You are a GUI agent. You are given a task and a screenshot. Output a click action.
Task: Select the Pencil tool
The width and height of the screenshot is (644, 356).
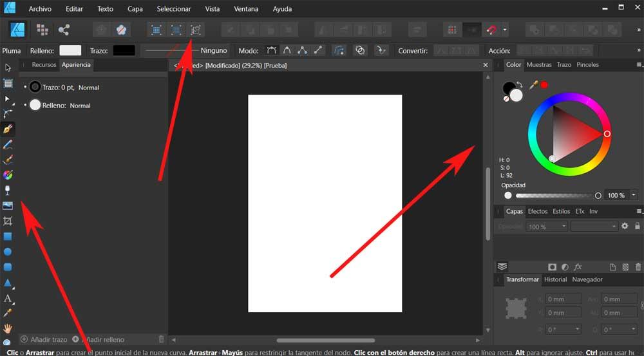[8, 145]
